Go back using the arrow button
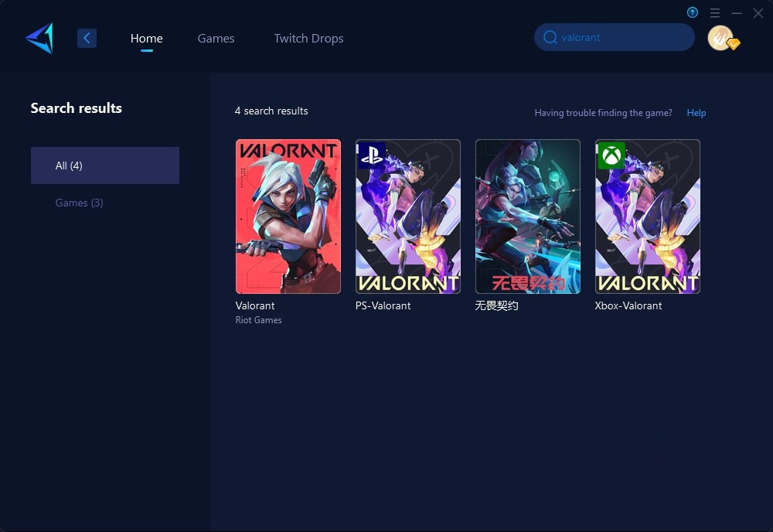773x532 pixels. click(x=87, y=38)
